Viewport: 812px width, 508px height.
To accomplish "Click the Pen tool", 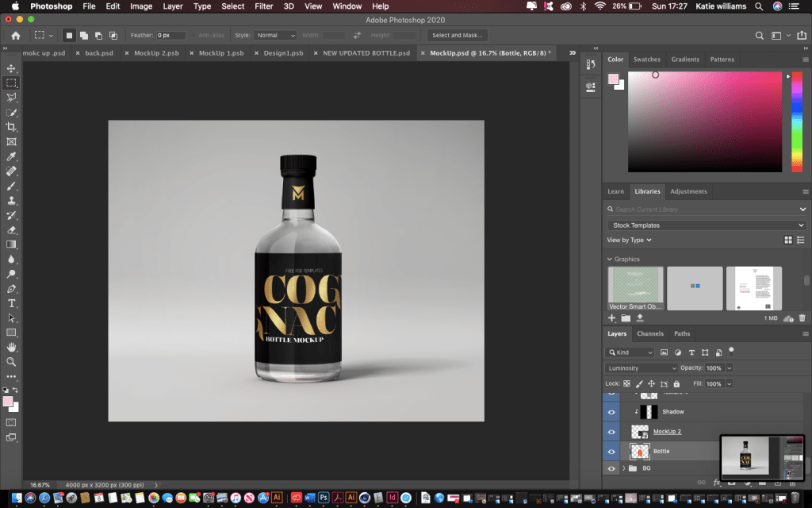I will [11, 289].
